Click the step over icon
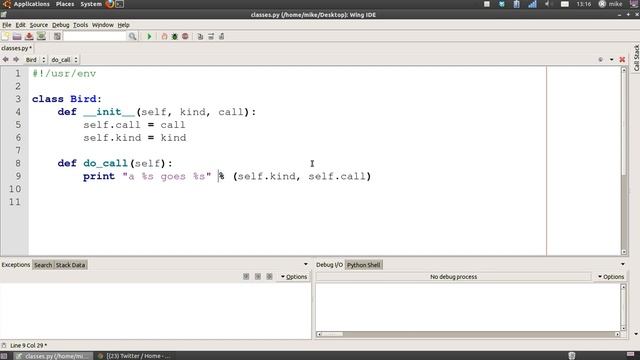640x360 pixels. pyautogui.click(x=211, y=36)
